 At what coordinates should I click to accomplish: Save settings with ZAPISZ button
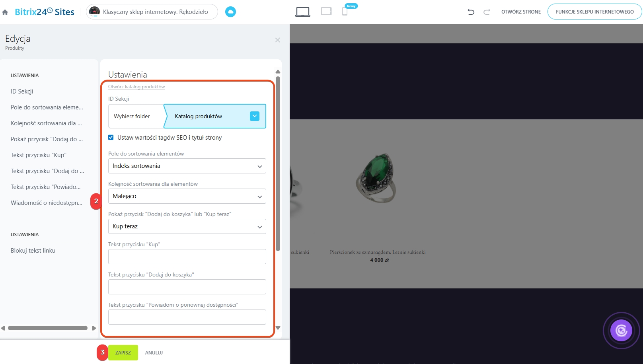[123, 352]
